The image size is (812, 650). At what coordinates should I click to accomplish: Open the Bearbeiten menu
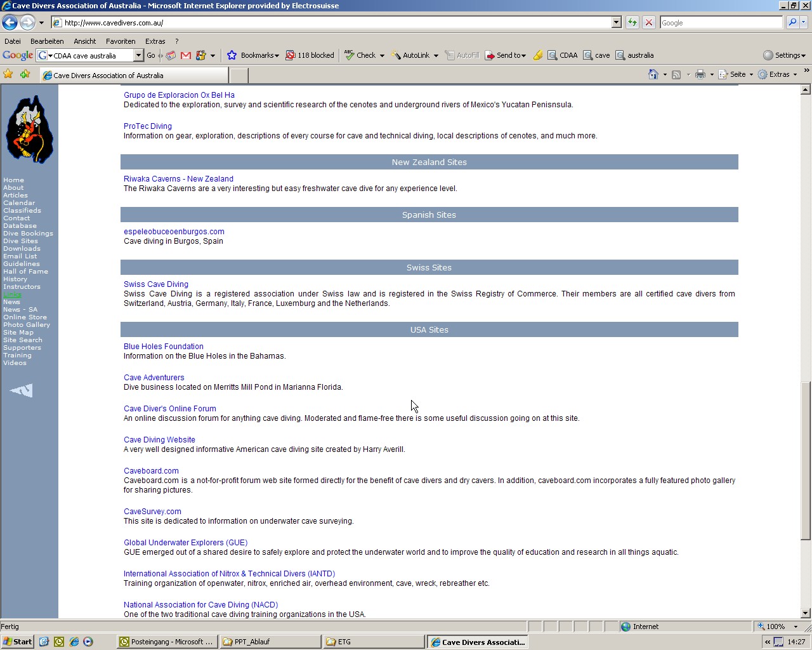(47, 41)
